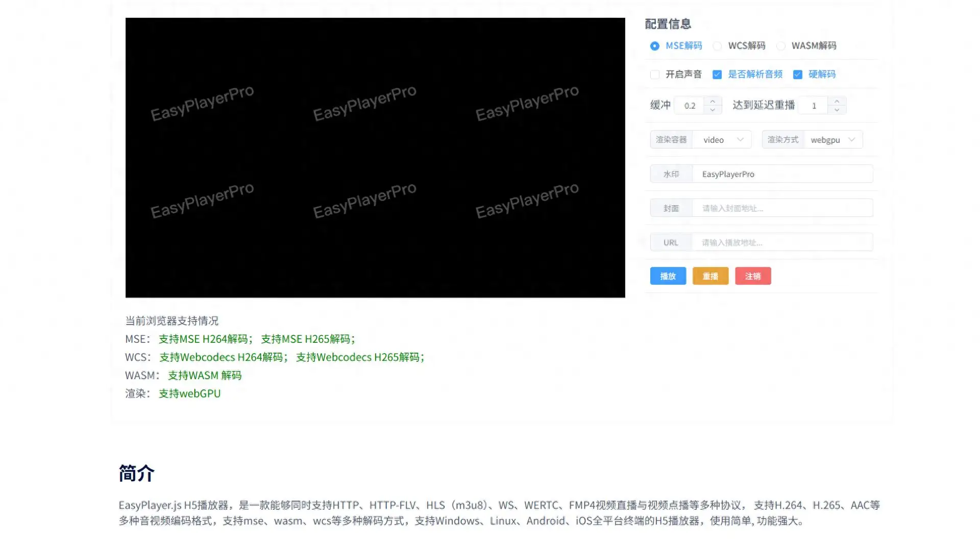Enable the 开启声音 checkbox
Image resolution: width=980 pixels, height=544 pixels.
tap(655, 75)
